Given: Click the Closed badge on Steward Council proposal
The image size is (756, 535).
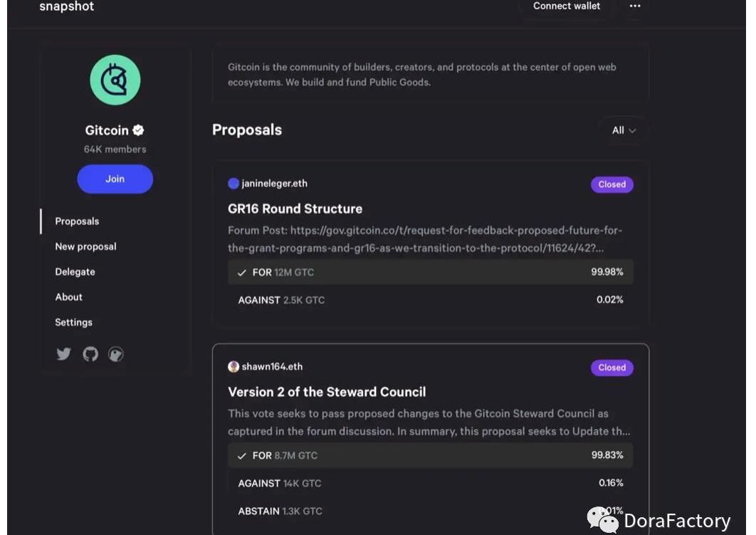Looking at the screenshot, I should 611,368.
